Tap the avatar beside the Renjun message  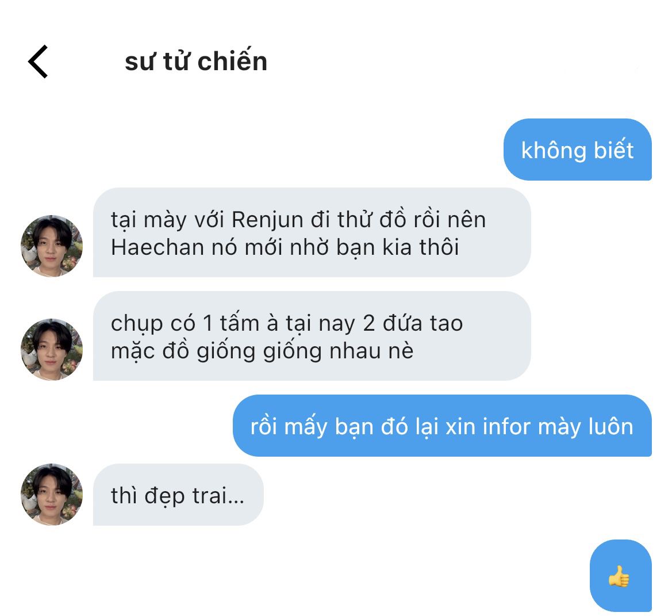point(52,246)
